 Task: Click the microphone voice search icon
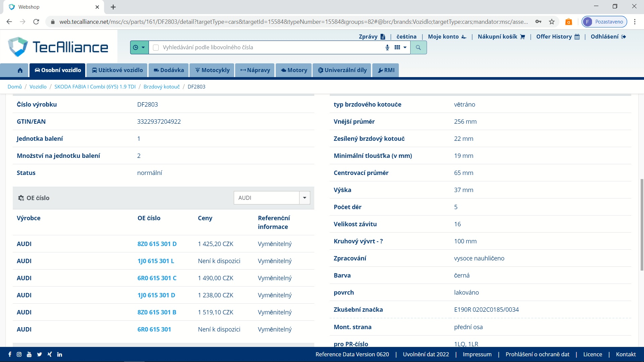387,48
